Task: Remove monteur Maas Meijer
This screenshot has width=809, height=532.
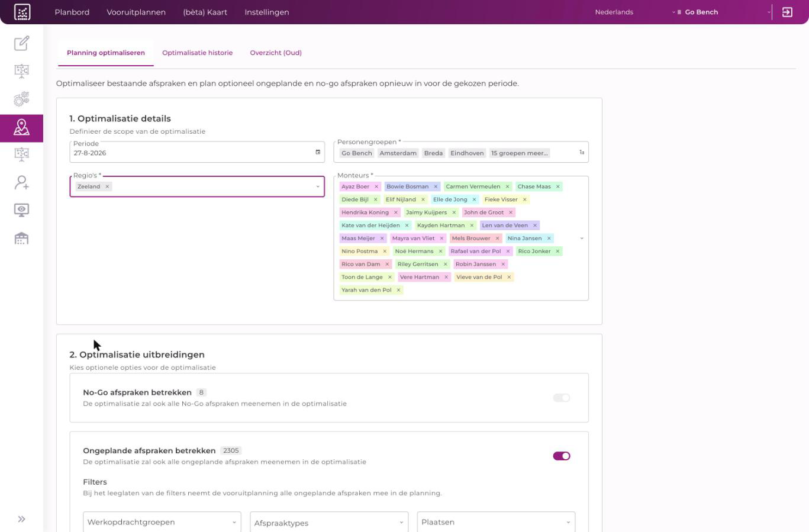Action: tap(382, 238)
